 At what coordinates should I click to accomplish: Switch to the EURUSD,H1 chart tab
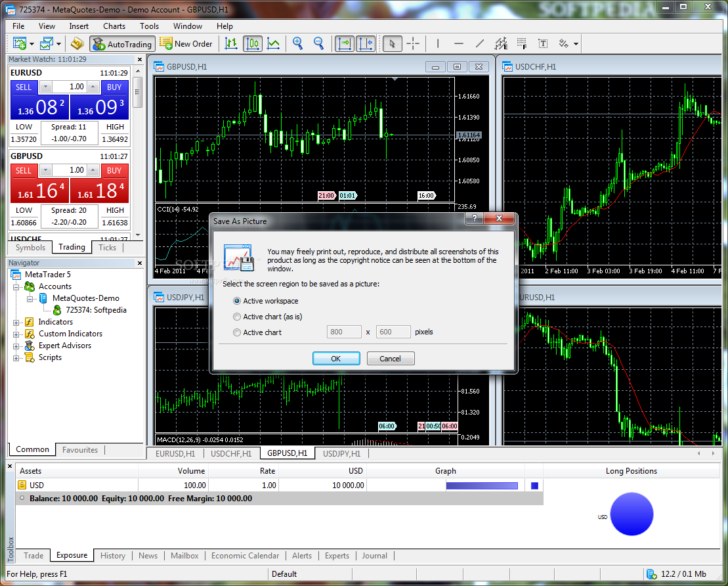tap(175, 453)
